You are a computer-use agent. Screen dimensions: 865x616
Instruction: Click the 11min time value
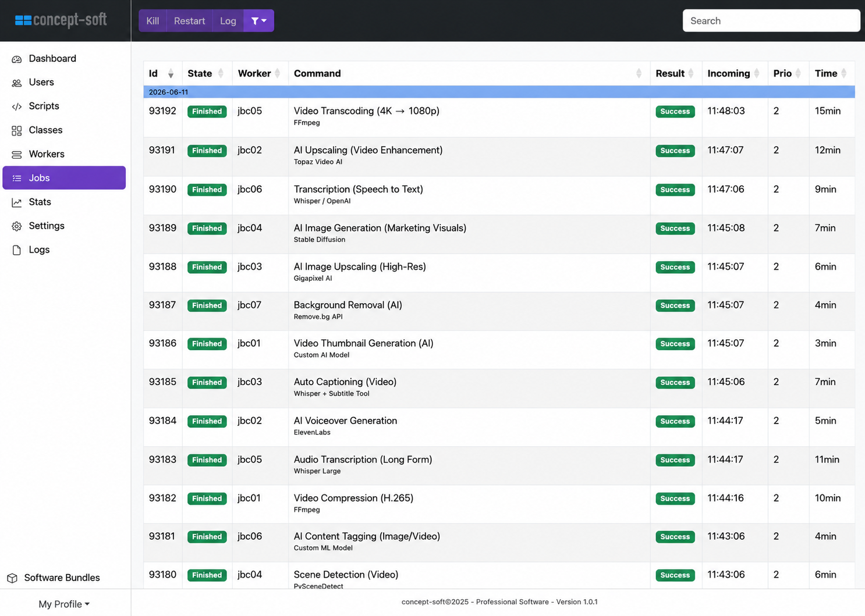point(827,460)
